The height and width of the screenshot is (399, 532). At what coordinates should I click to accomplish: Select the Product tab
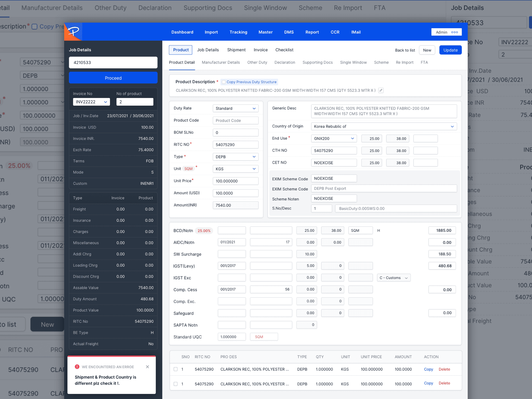coord(181,50)
